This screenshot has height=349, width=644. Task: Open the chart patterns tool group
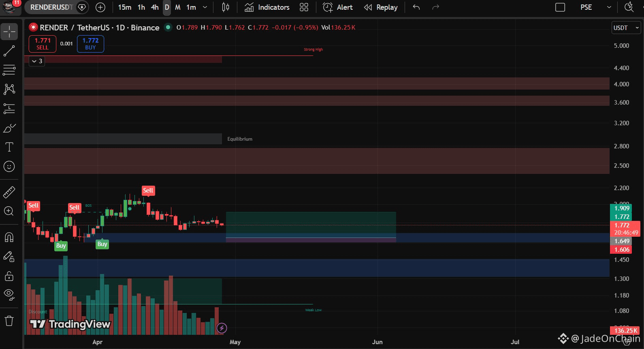(x=9, y=89)
